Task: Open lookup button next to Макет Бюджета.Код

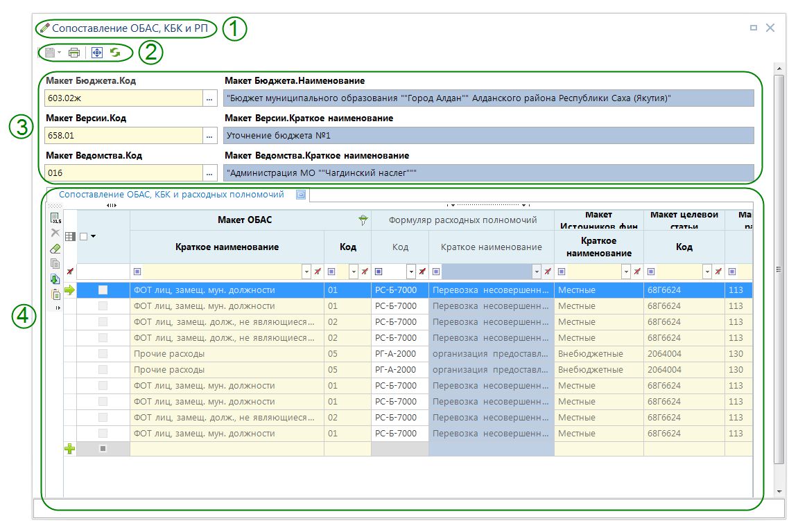Action: coord(209,98)
